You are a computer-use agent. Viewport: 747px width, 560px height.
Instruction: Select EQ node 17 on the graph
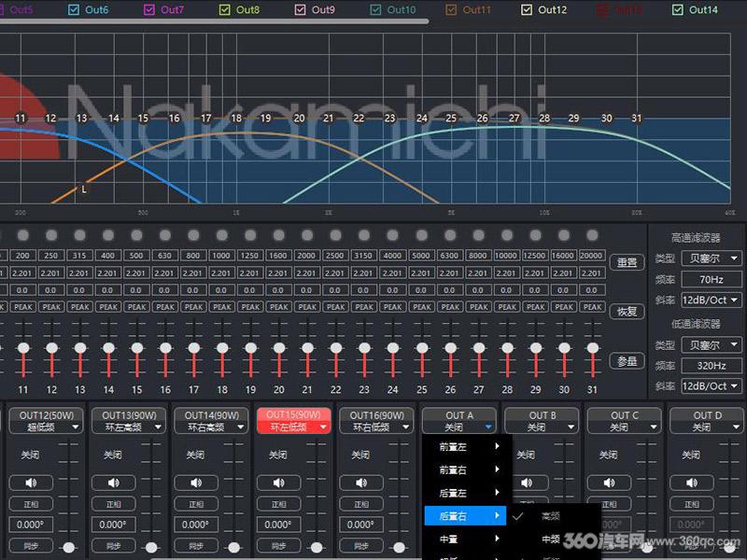click(205, 118)
